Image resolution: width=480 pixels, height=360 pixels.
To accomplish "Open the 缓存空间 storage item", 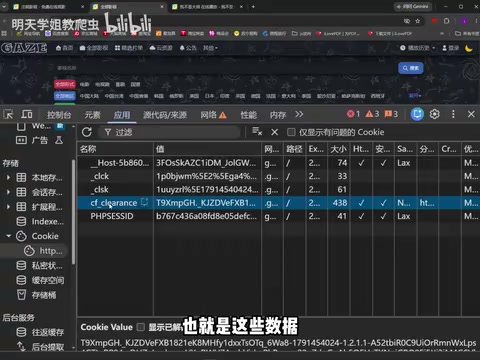I will point(40,280).
